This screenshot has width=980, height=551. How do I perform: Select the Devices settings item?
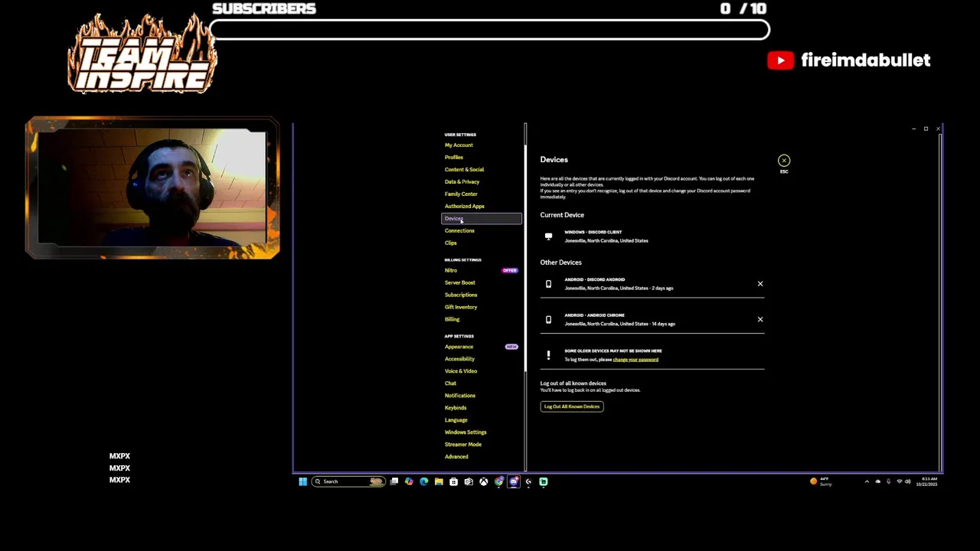pyautogui.click(x=482, y=219)
